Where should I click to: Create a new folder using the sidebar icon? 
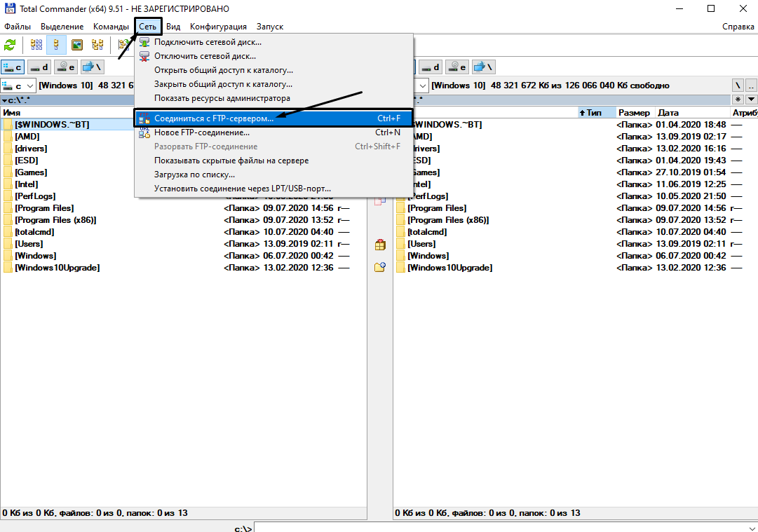(380, 267)
